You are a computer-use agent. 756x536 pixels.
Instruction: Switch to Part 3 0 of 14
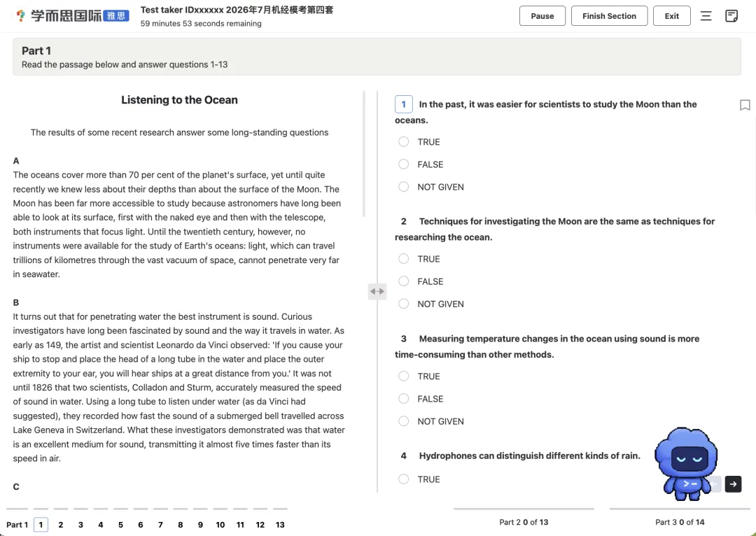(x=680, y=522)
